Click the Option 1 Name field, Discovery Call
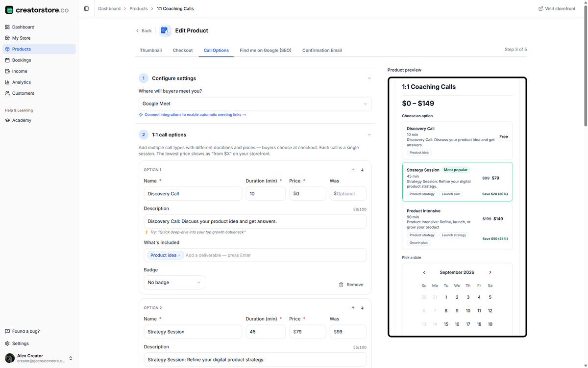 [x=193, y=193]
